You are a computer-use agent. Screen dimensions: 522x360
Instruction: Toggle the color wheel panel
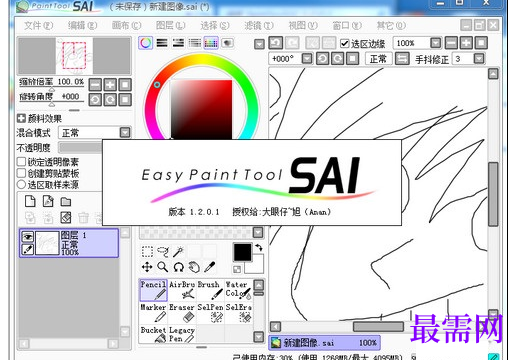pyautogui.click(x=146, y=43)
